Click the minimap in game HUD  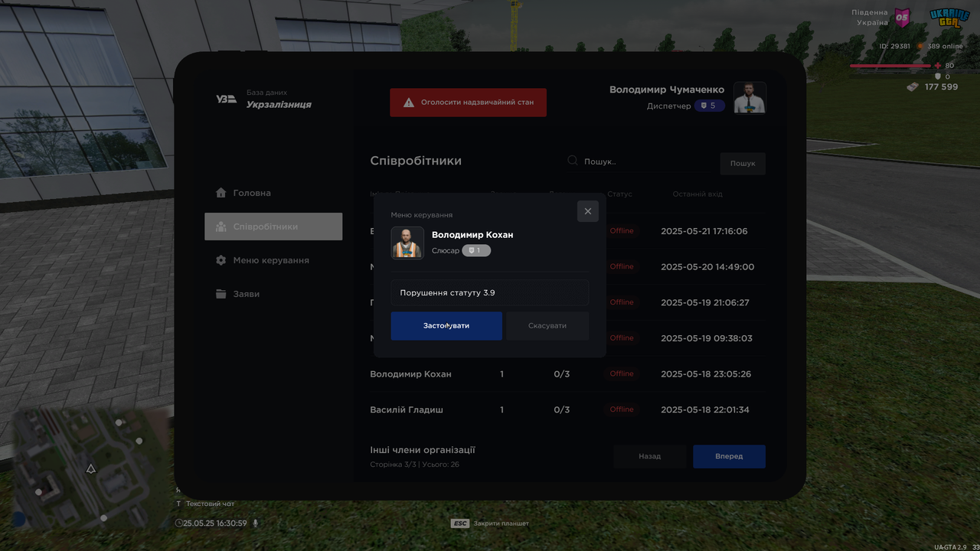90,468
